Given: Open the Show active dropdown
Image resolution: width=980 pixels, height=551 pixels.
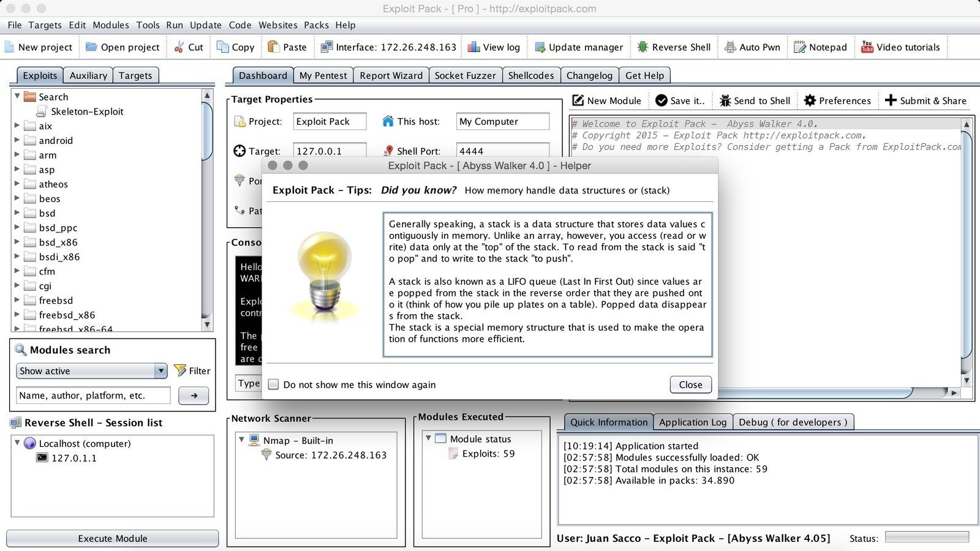Looking at the screenshot, I should click(x=160, y=370).
